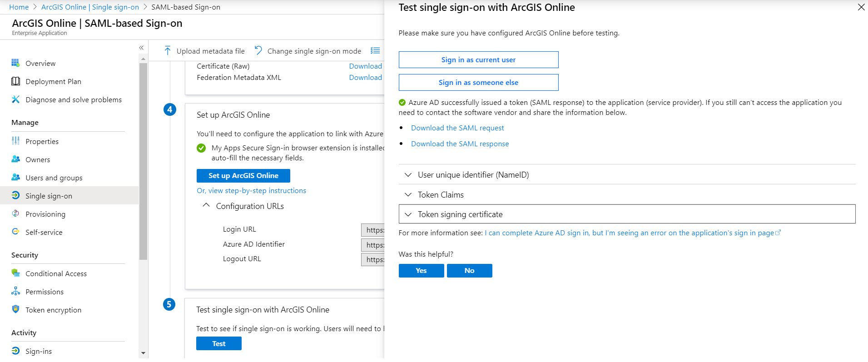The width and height of the screenshot is (868, 362).
Task: Click the Provisioning icon
Action: click(x=15, y=213)
